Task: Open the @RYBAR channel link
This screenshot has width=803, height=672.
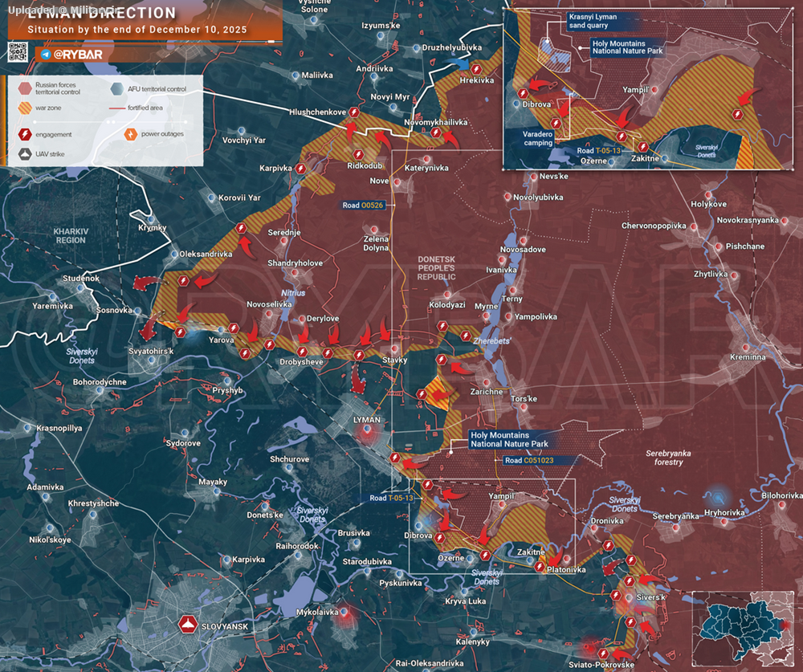Action: (75, 55)
